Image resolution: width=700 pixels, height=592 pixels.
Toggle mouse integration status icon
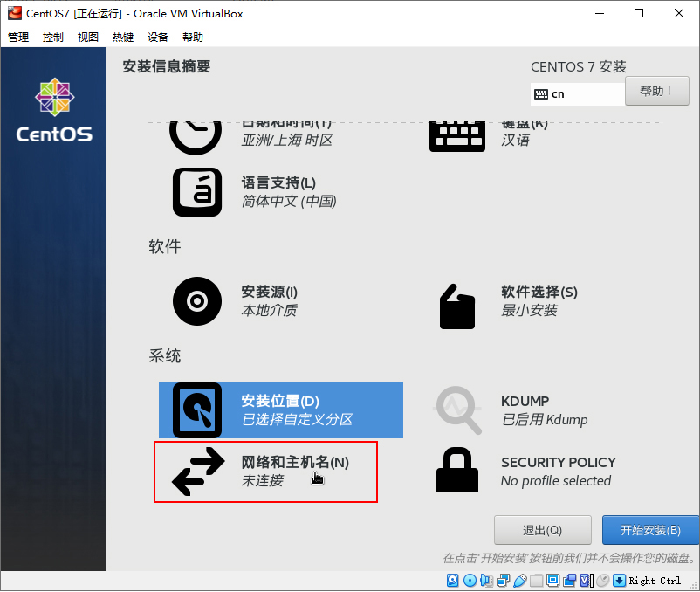[x=602, y=580]
